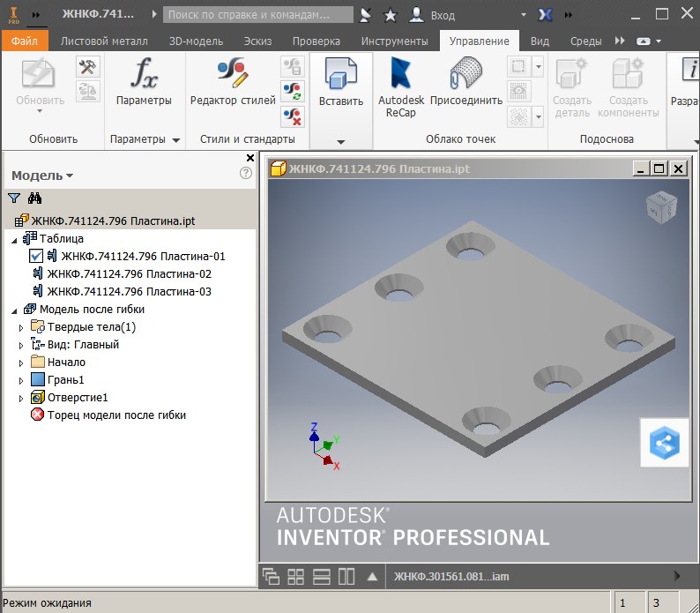Arrange document windows in cascade
The width and height of the screenshot is (700, 613).
[x=272, y=577]
